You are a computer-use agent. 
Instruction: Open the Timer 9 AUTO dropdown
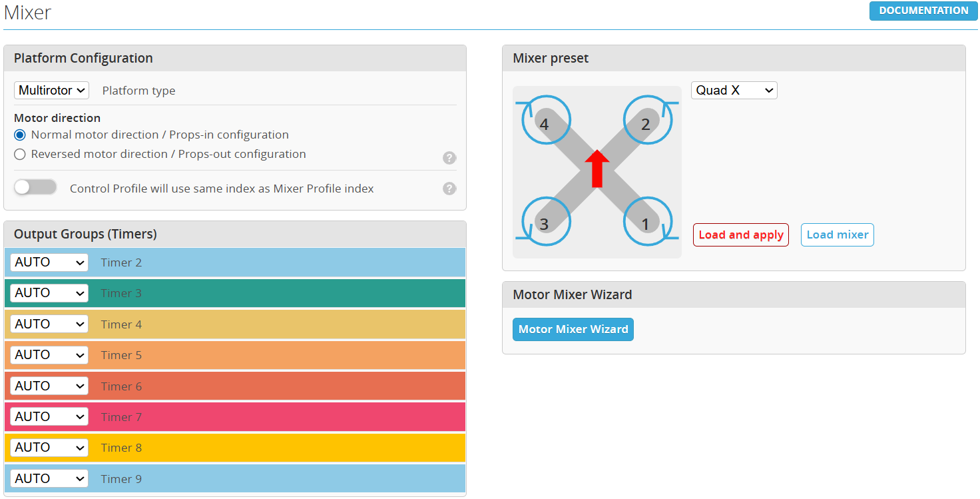49,479
